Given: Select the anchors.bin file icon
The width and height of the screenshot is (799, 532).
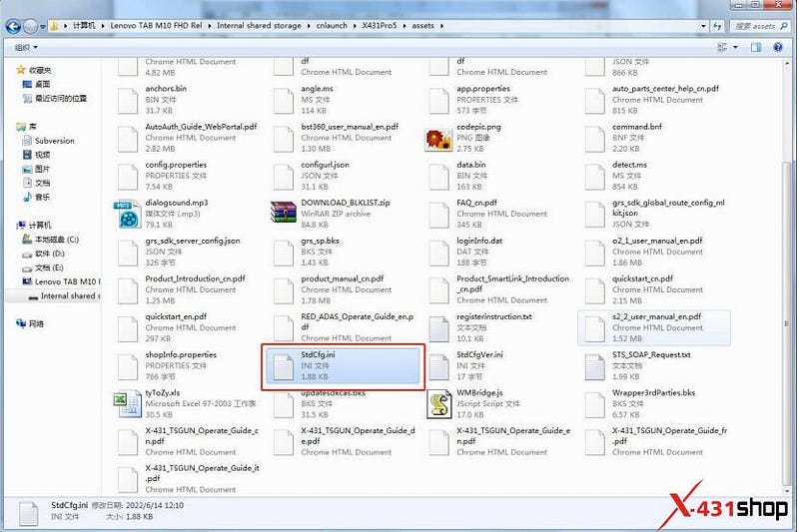Looking at the screenshot, I should (128, 100).
